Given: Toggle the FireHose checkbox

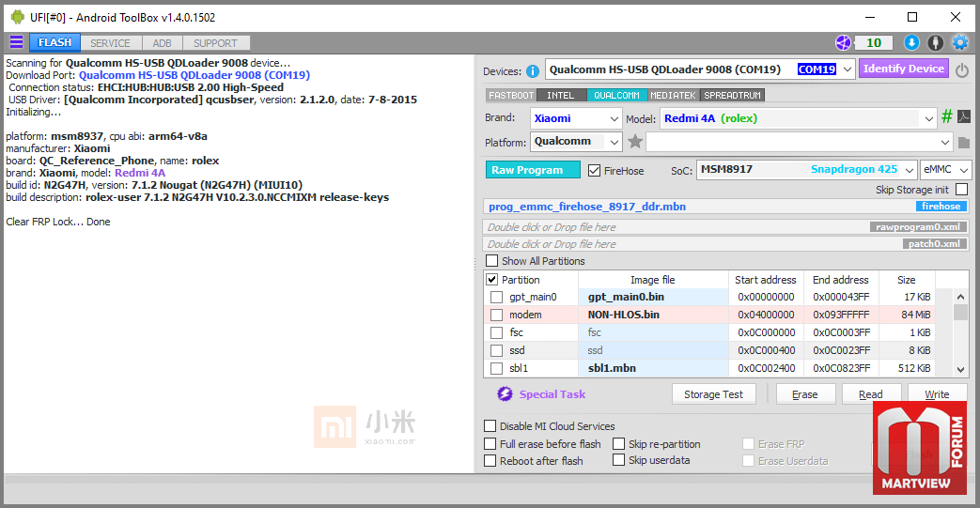Looking at the screenshot, I should (595, 170).
